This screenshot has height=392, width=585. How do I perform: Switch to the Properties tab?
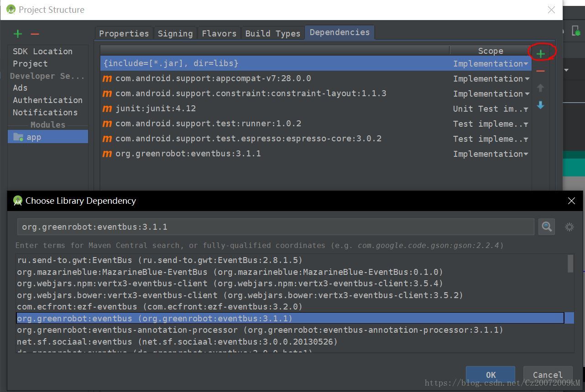124,33
